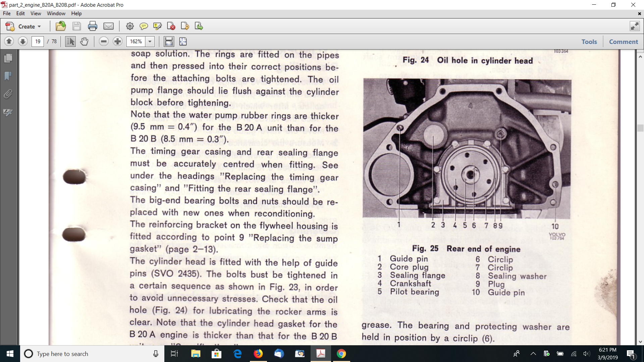Screen dimensions: 644x362
Task: Click the zoom in plus button
Action: pyautogui.click(x=117, y=42)
